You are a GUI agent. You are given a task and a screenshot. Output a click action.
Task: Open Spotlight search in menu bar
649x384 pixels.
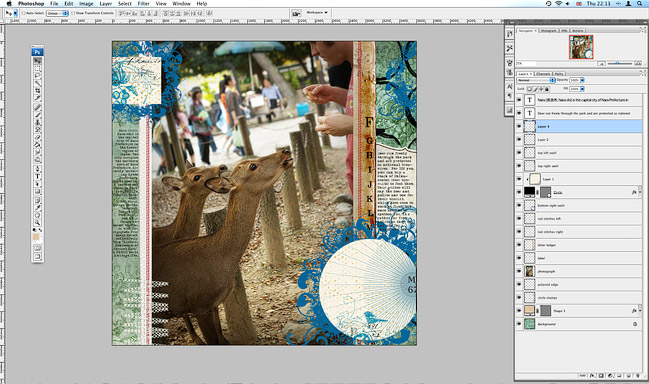pos(640,3)
